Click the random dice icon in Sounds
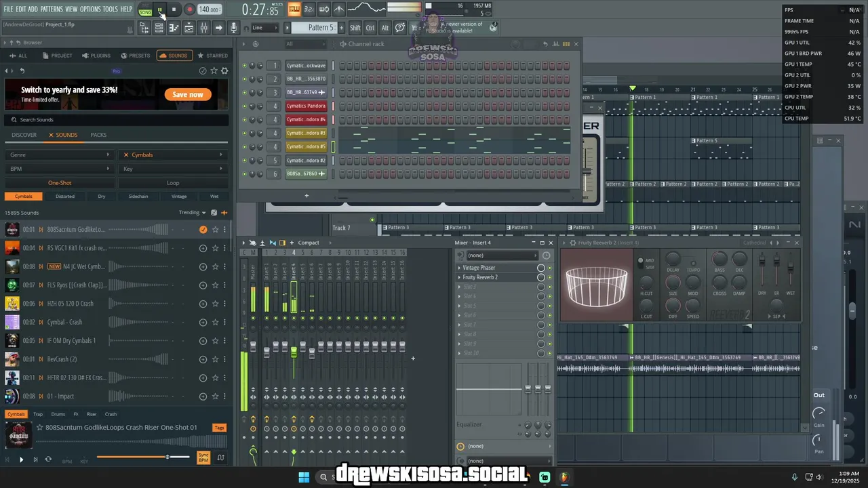 [214, 212]
